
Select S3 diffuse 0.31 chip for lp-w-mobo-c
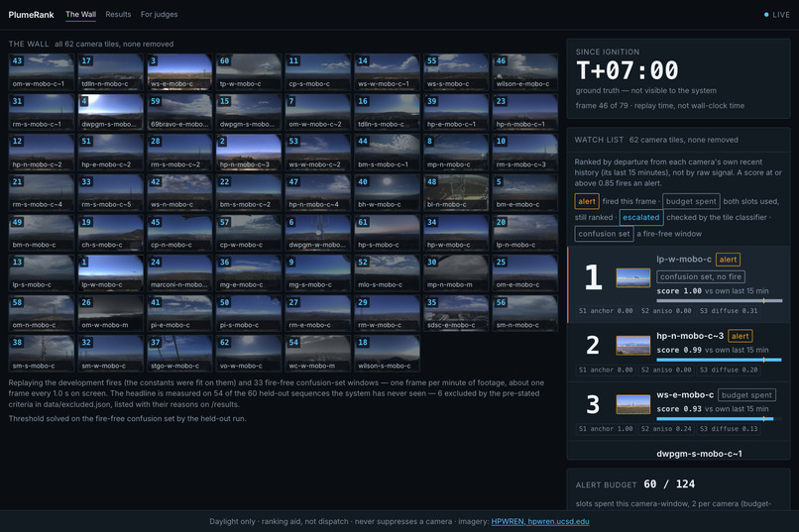pyautogui.click(x=729, y=310)
